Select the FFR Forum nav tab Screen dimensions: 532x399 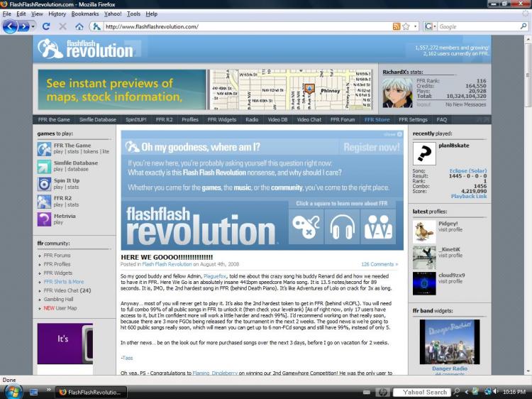[x=343, y=119]
